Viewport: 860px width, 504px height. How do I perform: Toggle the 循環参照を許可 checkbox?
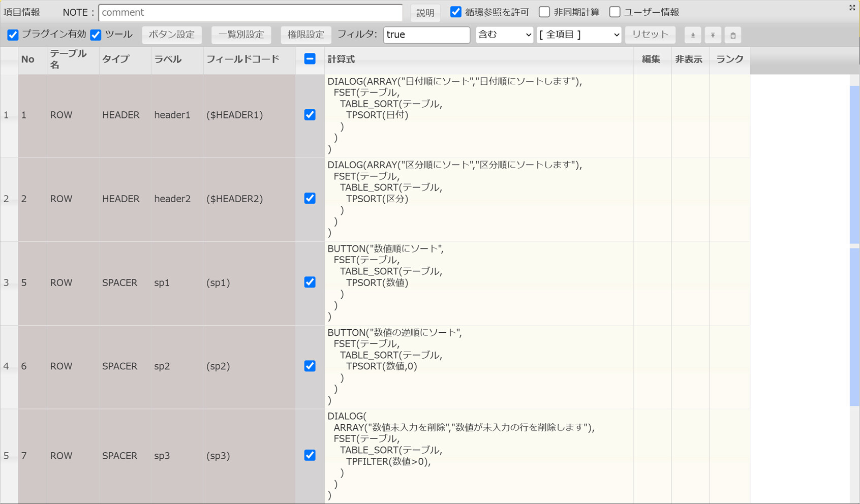point(456,12)
